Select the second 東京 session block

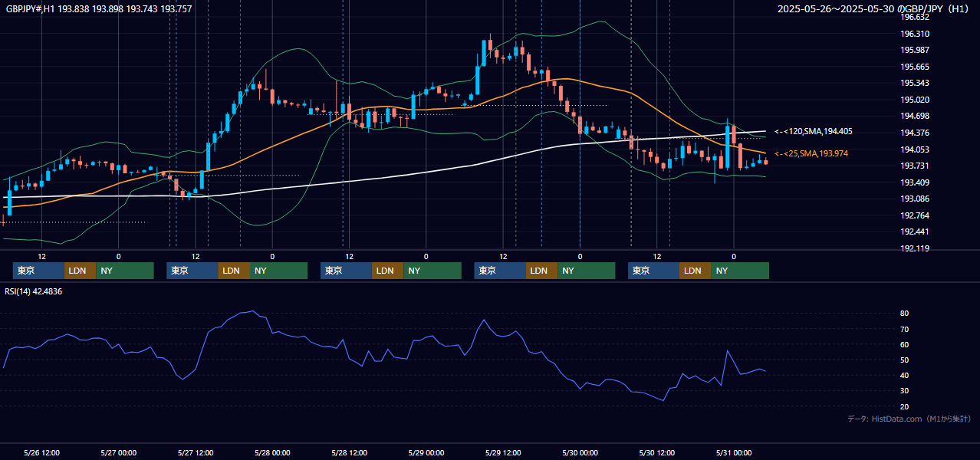(x=192, y=271)
